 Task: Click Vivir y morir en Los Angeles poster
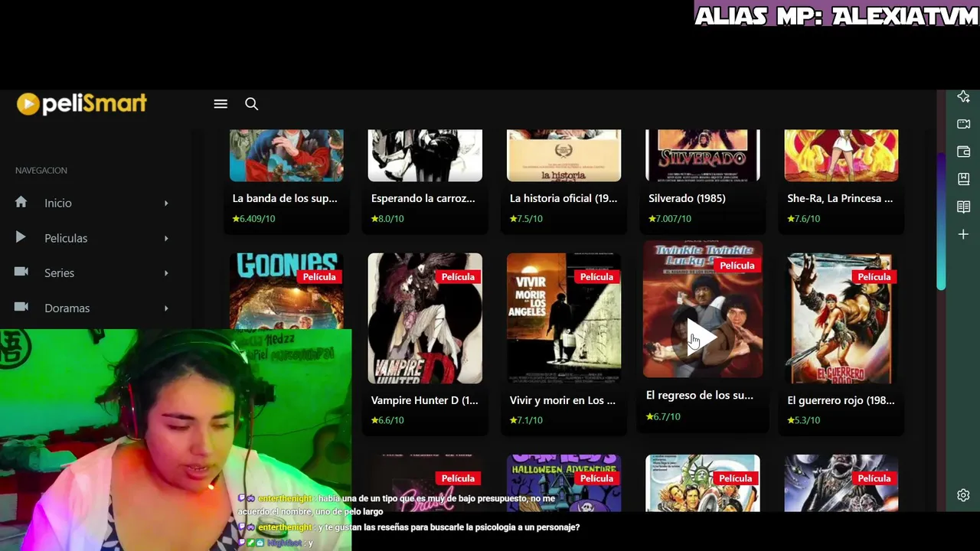click(563, 318)
